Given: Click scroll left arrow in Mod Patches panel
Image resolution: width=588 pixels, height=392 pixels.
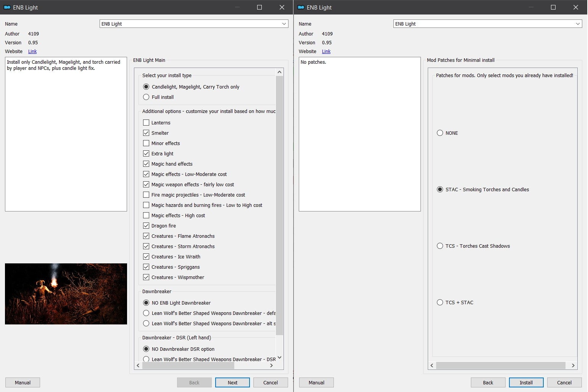Looking at the screenshot, I should pos(432,365).
